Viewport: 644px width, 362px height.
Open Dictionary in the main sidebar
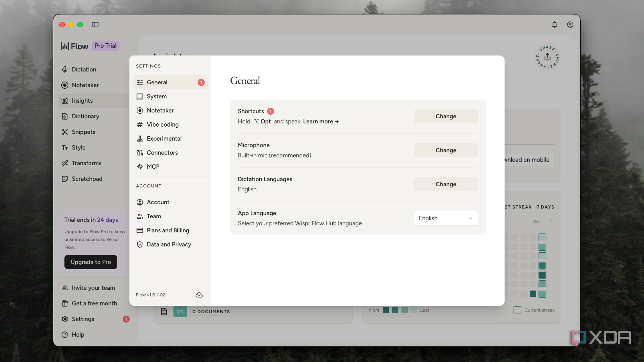(93, 116)
